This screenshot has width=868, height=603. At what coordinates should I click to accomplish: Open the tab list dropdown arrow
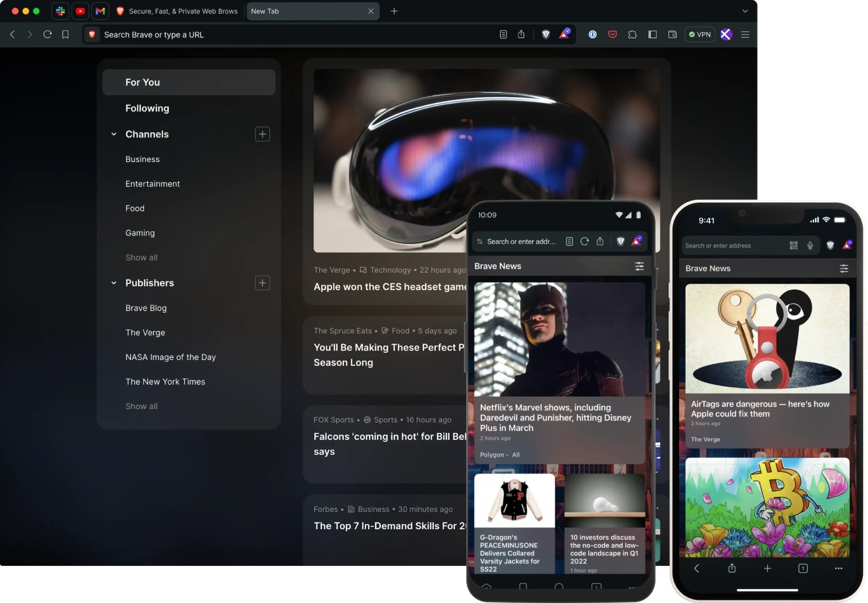pyautogui.click(x=745, y=11)
